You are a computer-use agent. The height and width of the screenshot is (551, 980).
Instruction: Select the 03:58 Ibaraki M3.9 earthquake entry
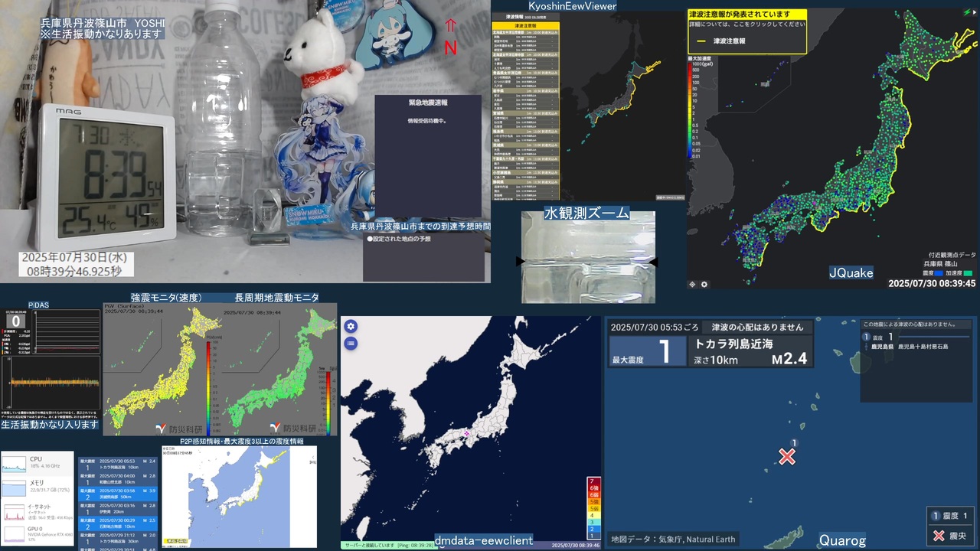(x=118, y=494)
